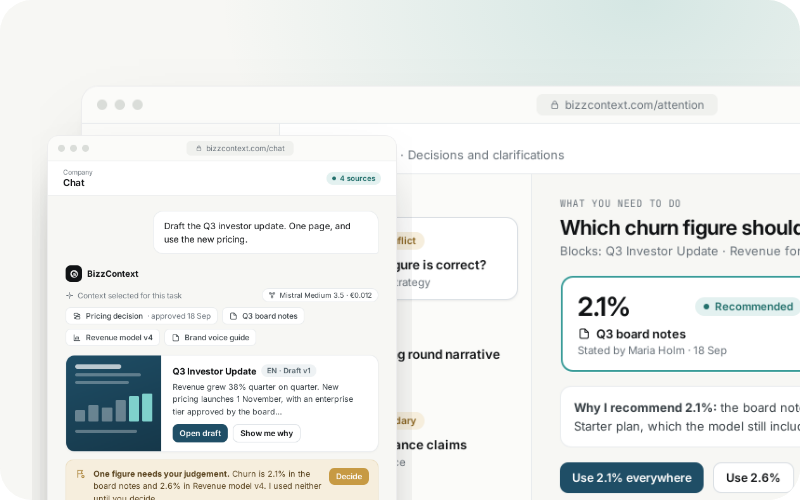Click the Mistral Medium 3.5 model badge
The image size is (800, 500).
coord(320,295)
